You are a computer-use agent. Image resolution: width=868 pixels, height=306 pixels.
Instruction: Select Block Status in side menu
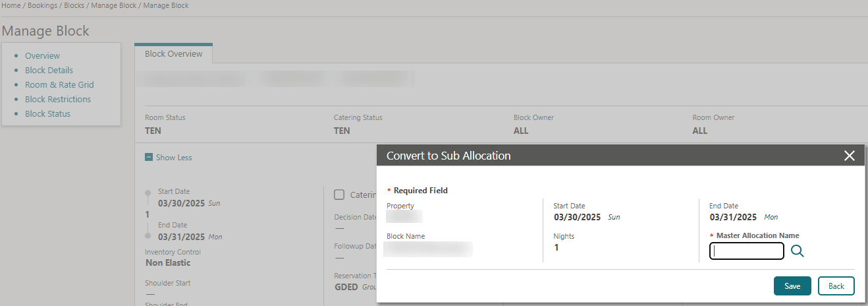(47, 114)
